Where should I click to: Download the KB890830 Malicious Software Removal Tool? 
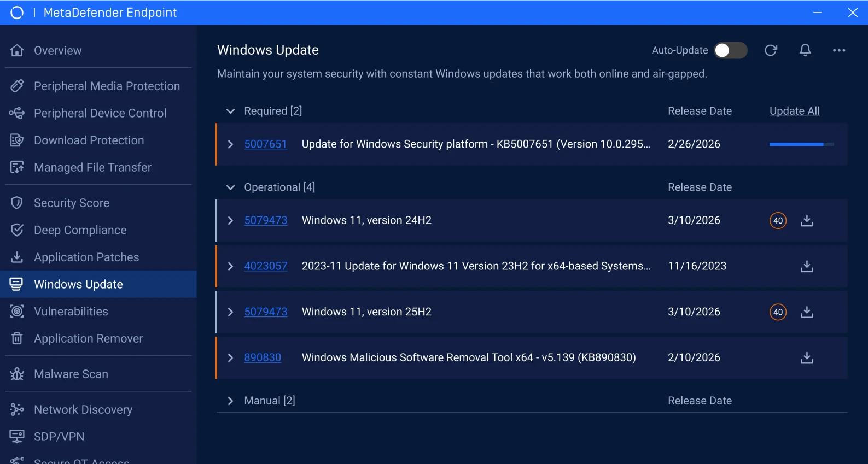point(807,357)
